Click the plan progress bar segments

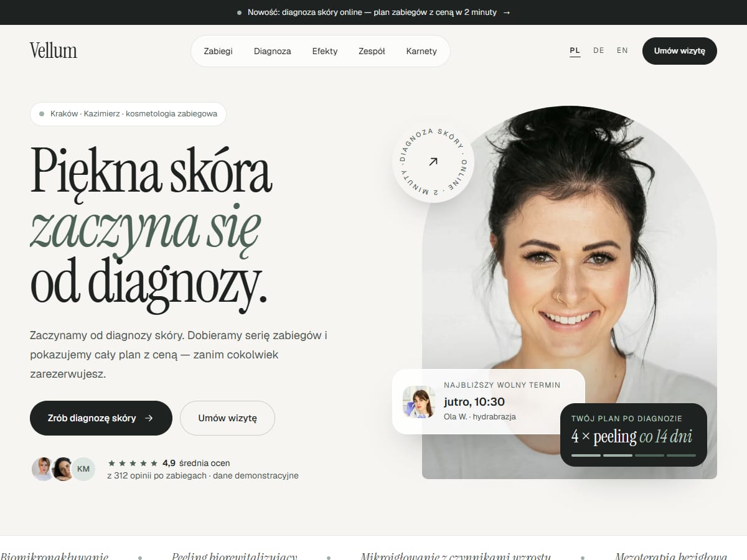634,455
